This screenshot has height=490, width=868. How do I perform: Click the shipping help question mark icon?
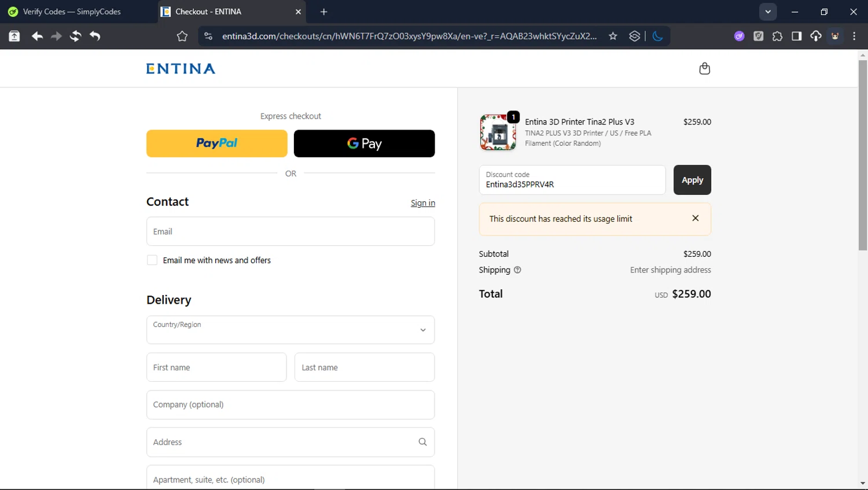[517, 270]
